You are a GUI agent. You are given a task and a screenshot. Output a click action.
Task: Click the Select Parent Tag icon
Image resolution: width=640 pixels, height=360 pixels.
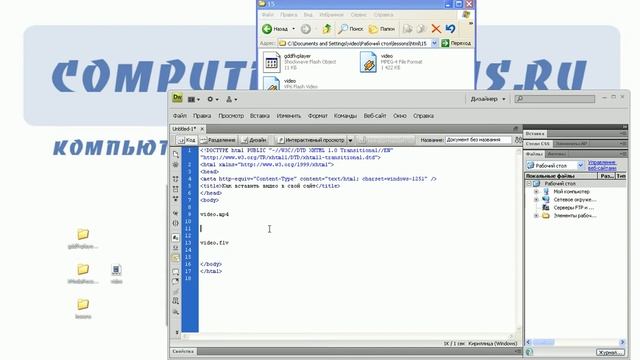pos(176,213)
